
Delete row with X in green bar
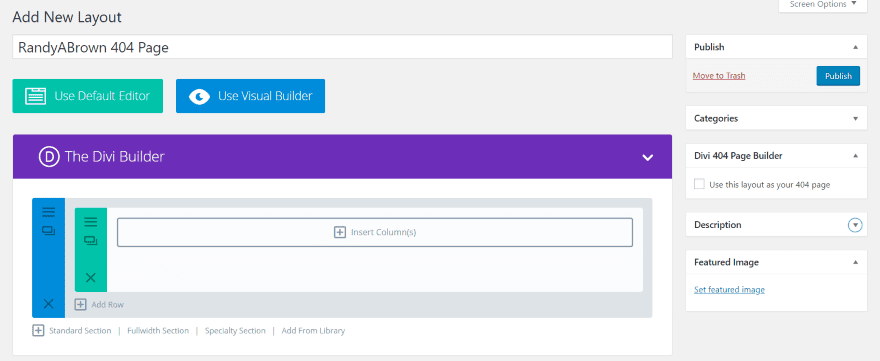point(90,277)
